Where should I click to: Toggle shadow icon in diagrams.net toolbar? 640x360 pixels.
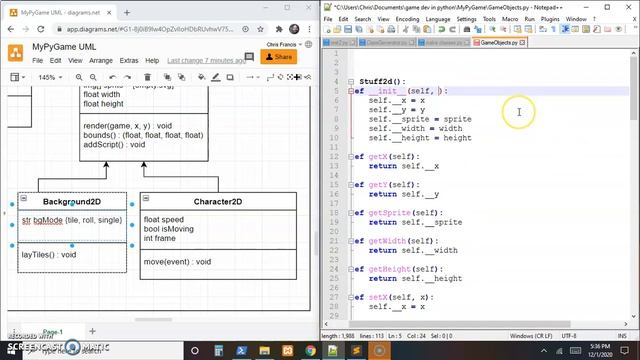coord(230,77)
